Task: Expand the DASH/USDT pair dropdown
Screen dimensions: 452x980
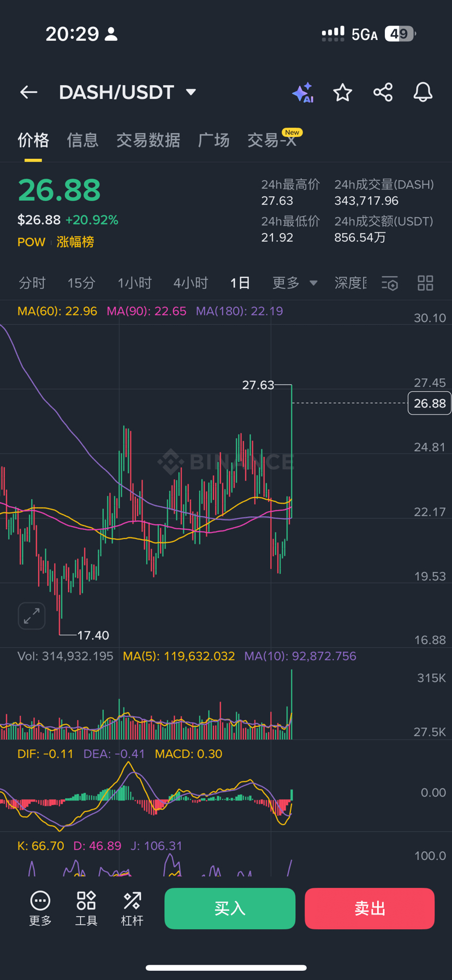Action: click(191, 92)
